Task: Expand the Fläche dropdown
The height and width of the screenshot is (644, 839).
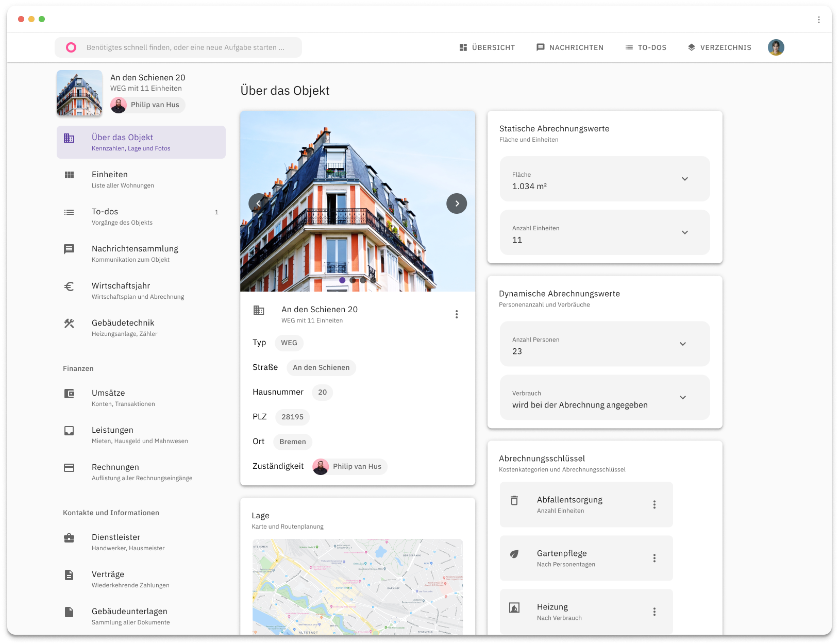Action: click(685, 179)
